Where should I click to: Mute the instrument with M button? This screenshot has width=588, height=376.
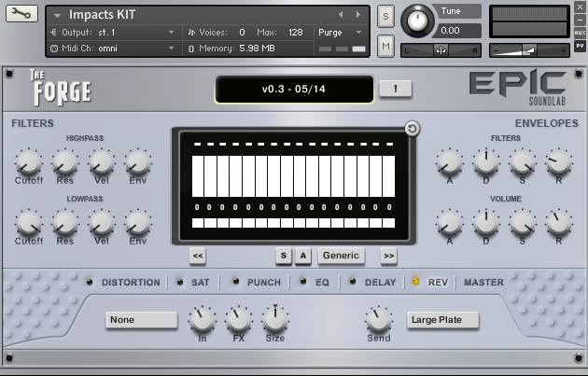pos(385,47)
